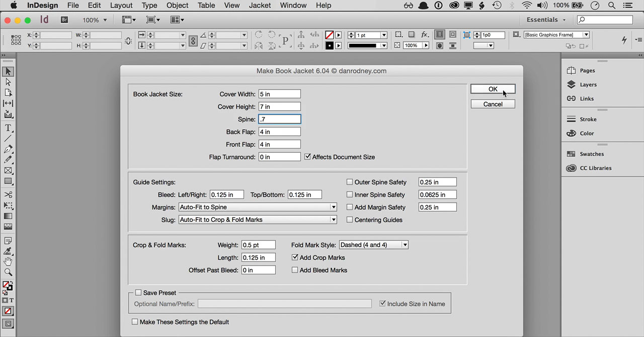Click the fill color swatch in control bar
The height and width of the screenshot is (337, 644).
pos(330,35)
